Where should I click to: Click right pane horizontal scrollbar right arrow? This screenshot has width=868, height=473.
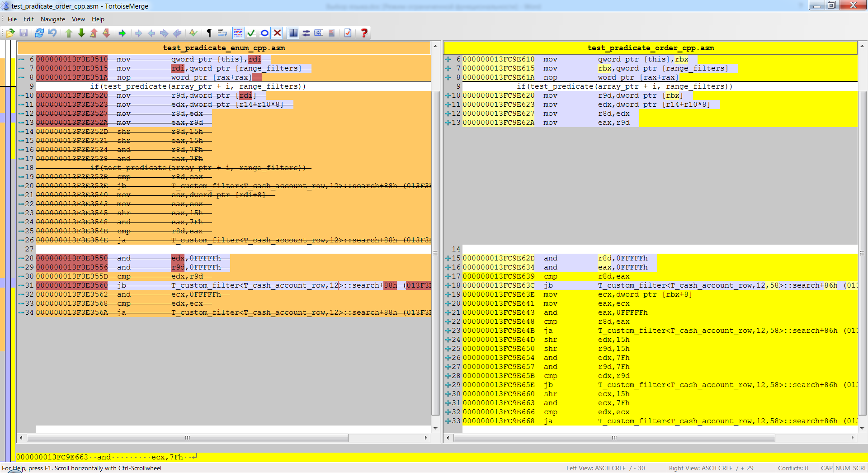[x=853, y=438]
